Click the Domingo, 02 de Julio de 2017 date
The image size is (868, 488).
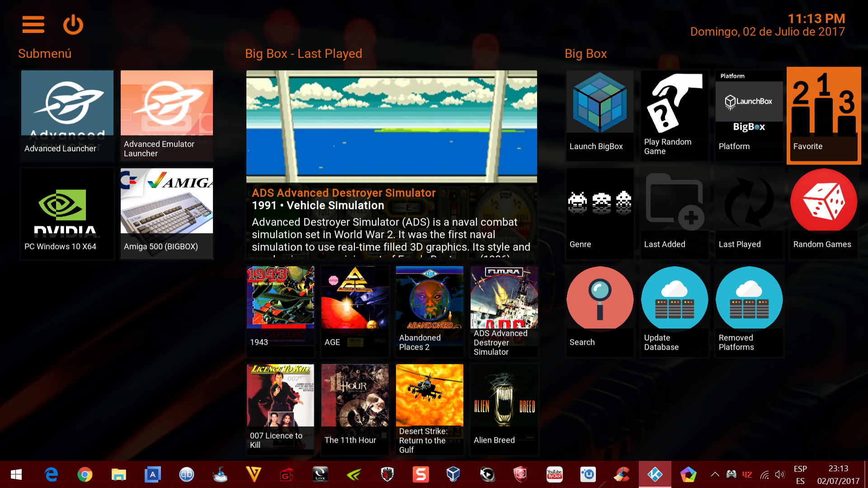tap(767, 32)
